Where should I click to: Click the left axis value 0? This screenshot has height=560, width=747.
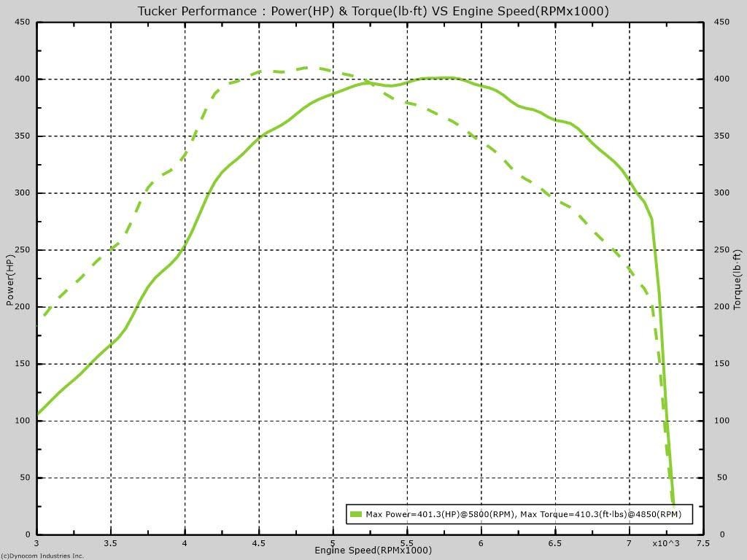[28, 534]
